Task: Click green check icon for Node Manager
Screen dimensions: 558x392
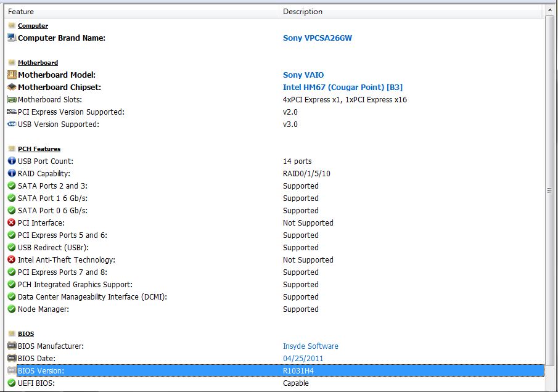Action: pyautogui.click(x=12, y=309)
